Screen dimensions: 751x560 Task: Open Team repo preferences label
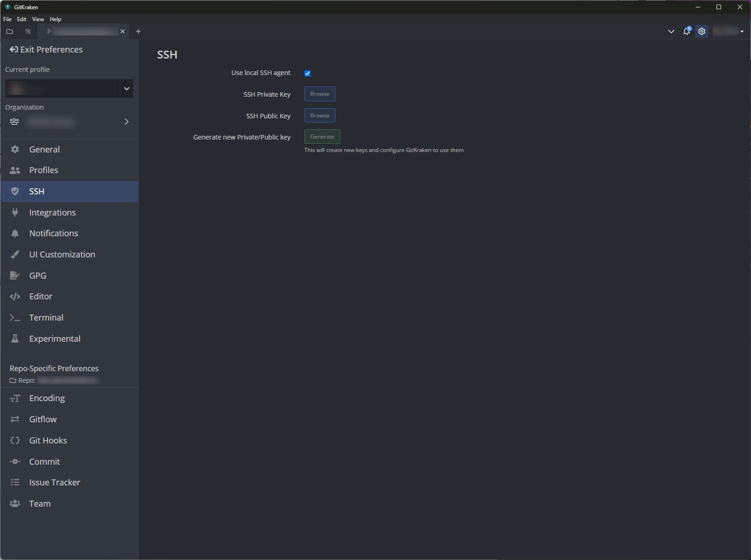click(x=40, y=503)
